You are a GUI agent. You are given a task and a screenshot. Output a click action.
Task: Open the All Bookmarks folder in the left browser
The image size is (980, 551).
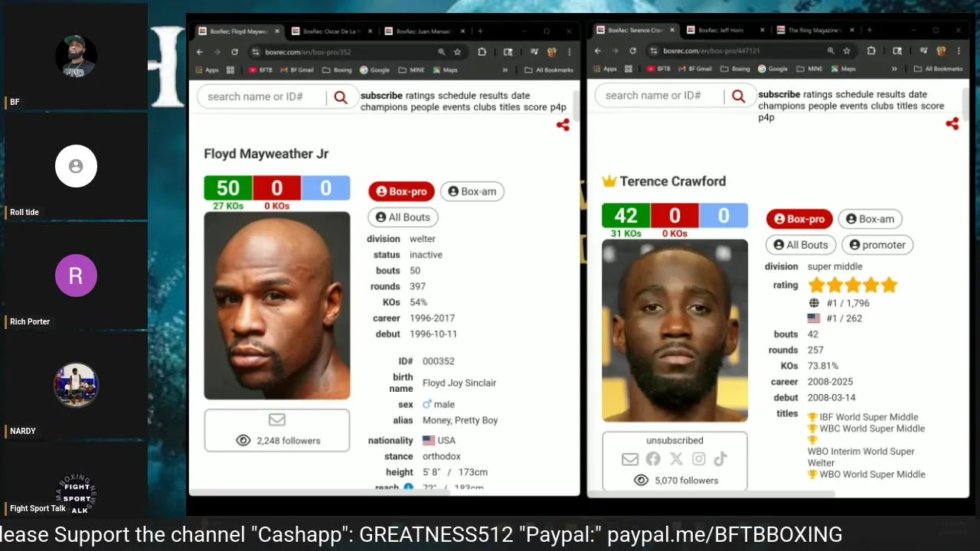click(549, 70)
